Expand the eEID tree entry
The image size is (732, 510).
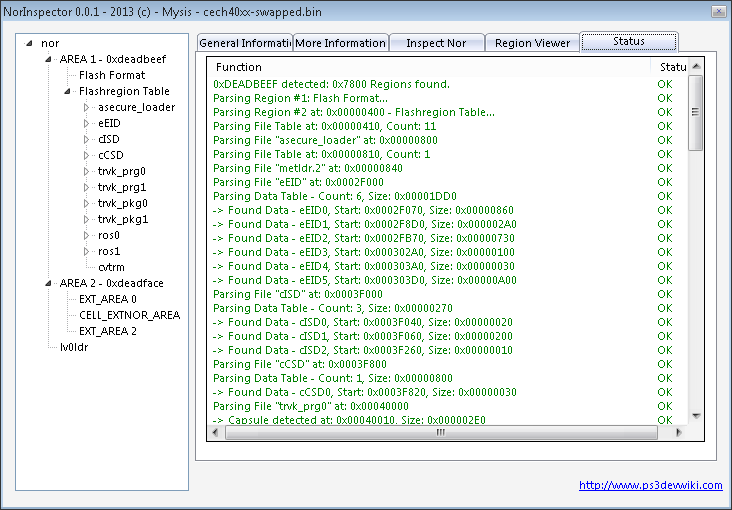88,123
